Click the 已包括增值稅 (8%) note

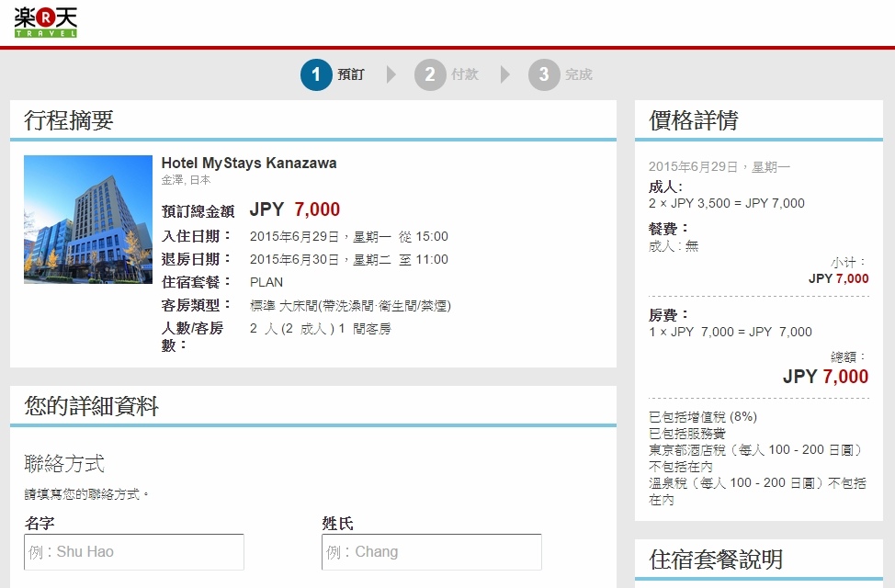coord(703,417)
